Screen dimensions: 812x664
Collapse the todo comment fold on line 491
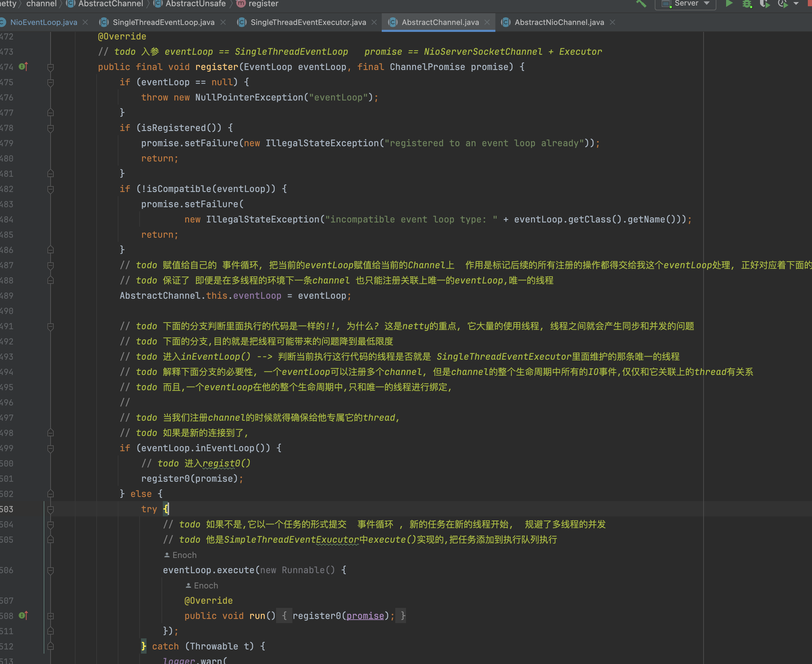pos(51,327)
